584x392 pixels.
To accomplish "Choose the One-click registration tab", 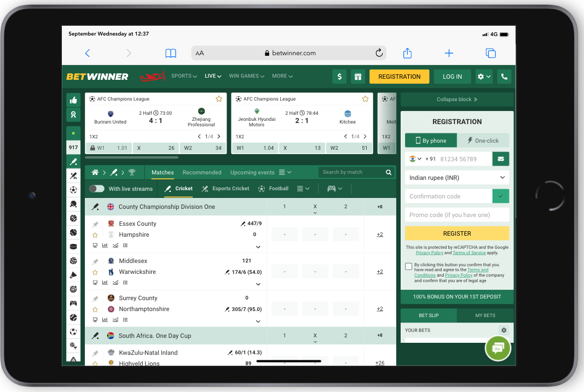I will pos(483,141).
